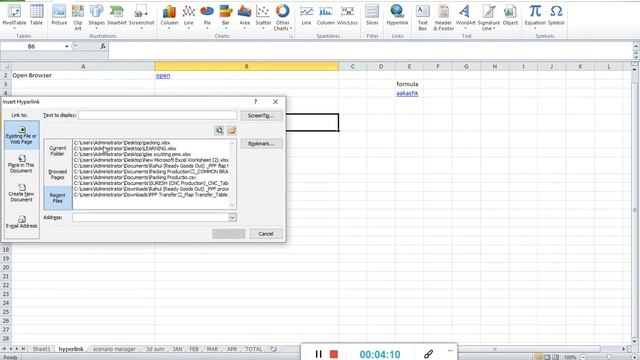Insert a Text Box
Viewport: 640px width, 360px height.
point(422,17)
